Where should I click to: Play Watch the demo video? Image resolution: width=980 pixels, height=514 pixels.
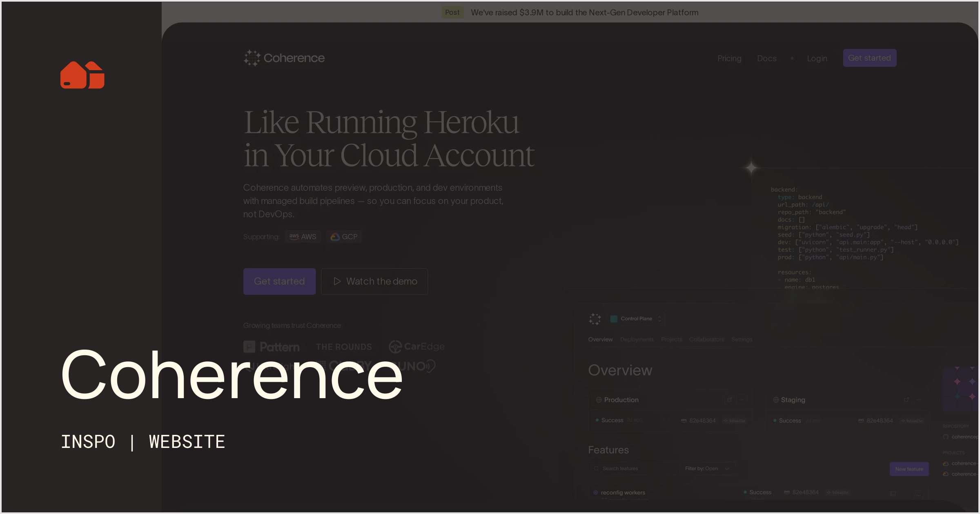tap(374, 281)
